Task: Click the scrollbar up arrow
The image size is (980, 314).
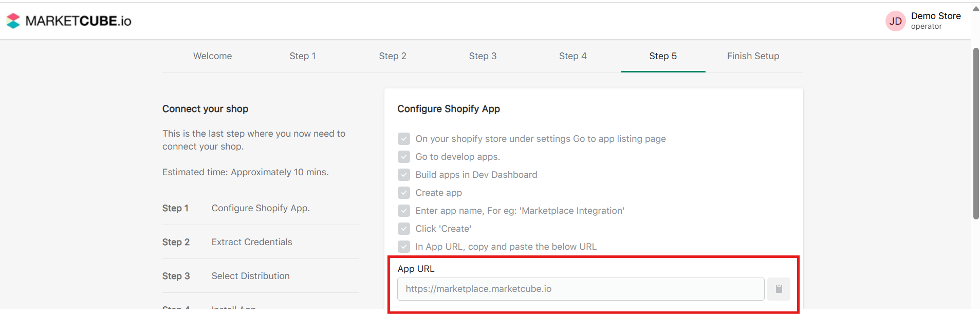Action: click(976, 8)
